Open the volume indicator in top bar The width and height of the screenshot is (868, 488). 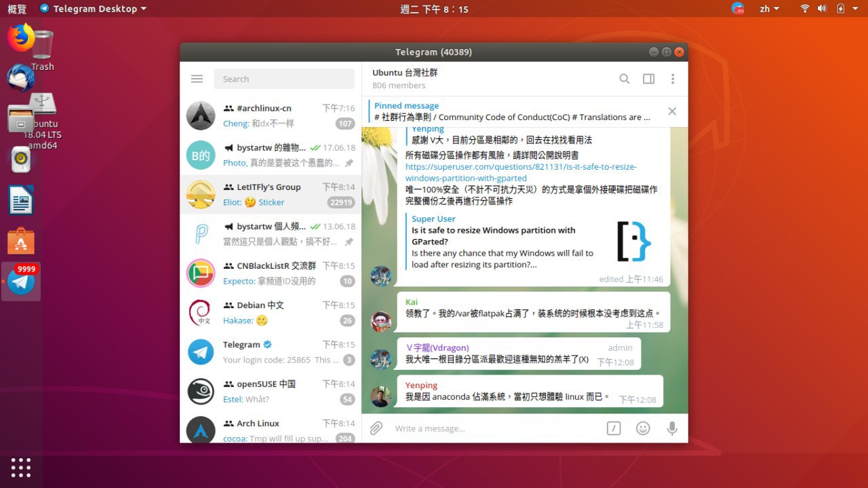822,9
